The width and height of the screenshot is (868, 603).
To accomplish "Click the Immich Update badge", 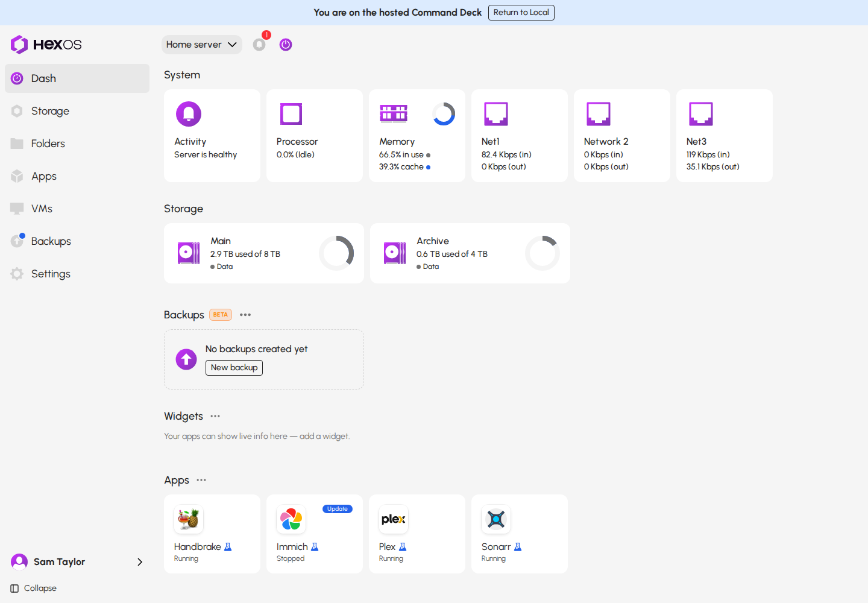I will pyautogui.click(x=338, y=509).
